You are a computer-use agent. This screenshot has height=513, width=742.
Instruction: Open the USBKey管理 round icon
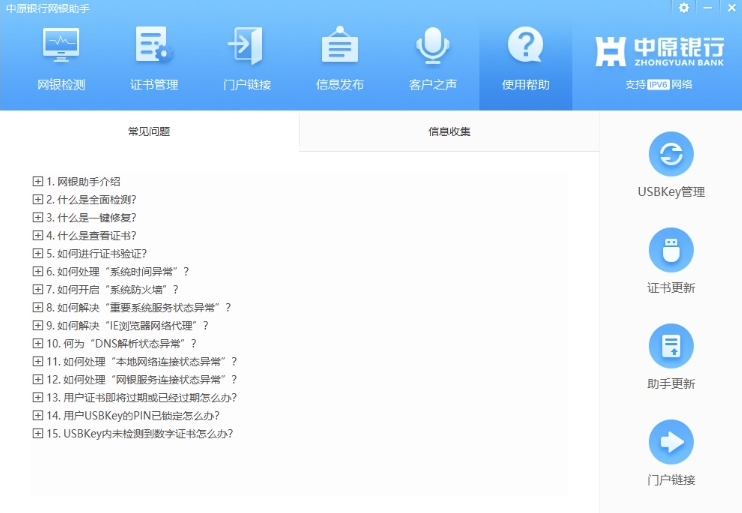671,154
